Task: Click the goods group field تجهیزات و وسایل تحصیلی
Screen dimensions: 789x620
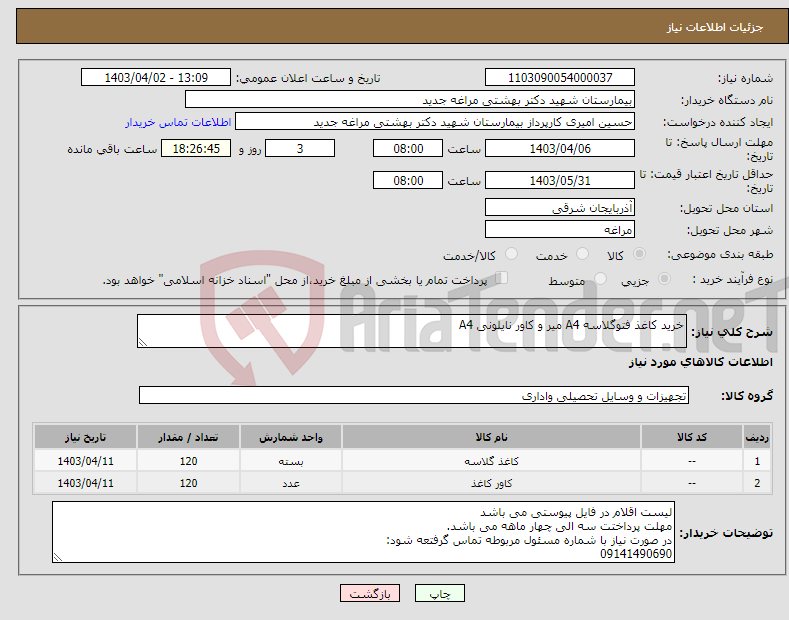Action: (x=414, y=396)
